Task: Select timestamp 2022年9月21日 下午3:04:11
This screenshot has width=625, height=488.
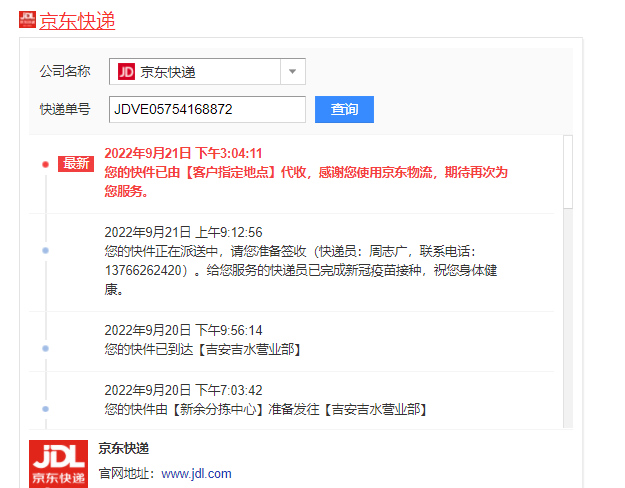Action: [x=183, y=153]
